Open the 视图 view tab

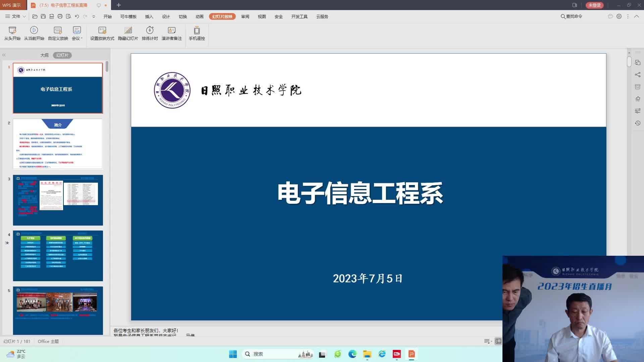coord(262,16)
